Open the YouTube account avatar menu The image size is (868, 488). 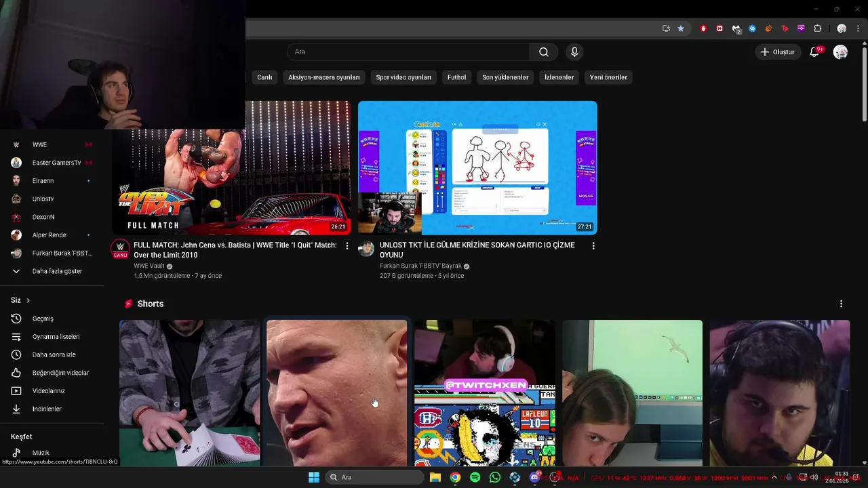[x=840, y=52]
